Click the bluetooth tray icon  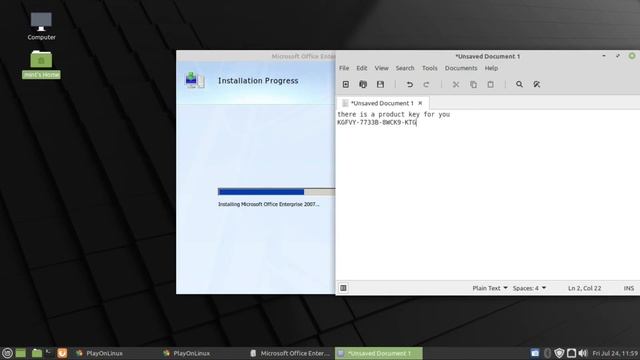pos(547,353)
